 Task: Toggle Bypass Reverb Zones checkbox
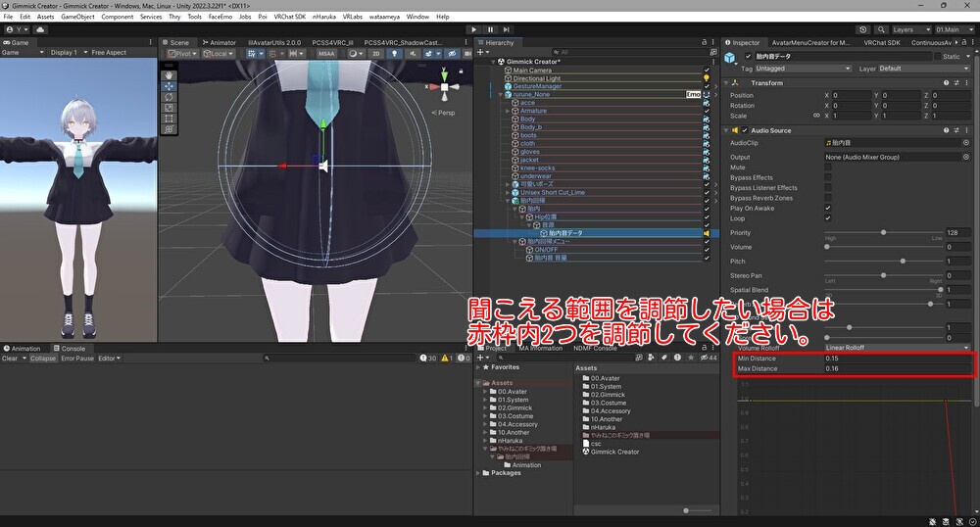point(828,198)
